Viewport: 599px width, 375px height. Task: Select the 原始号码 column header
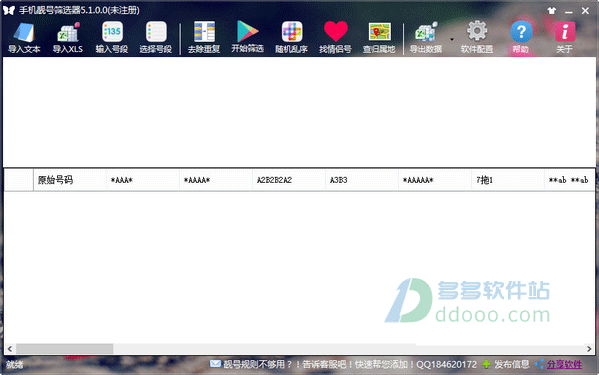[x=70, y=180]
